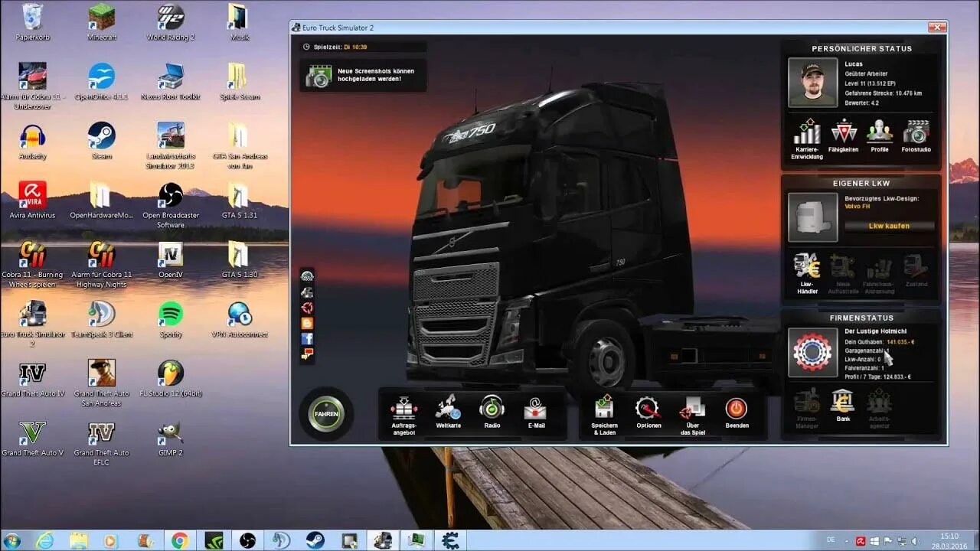Select the Minecraft desktop shortcut
980x551 pixels.
click(x=101, y=23)
